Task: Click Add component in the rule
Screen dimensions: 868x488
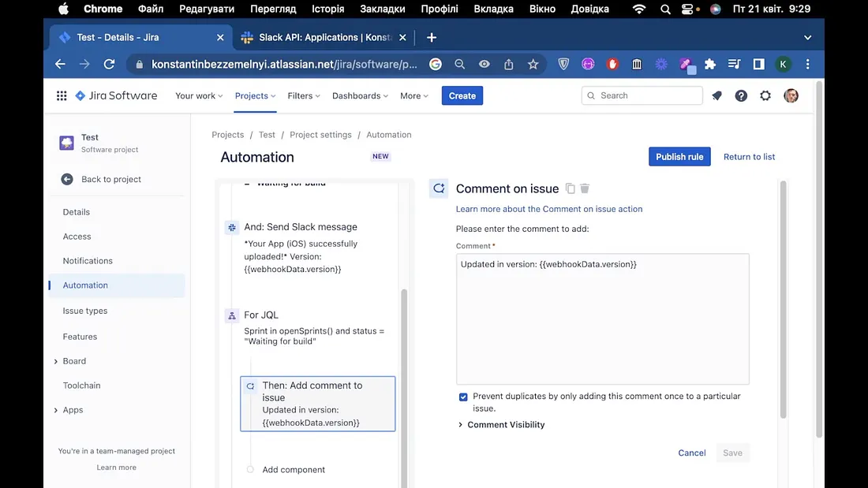Action: (x=294, y=470)
